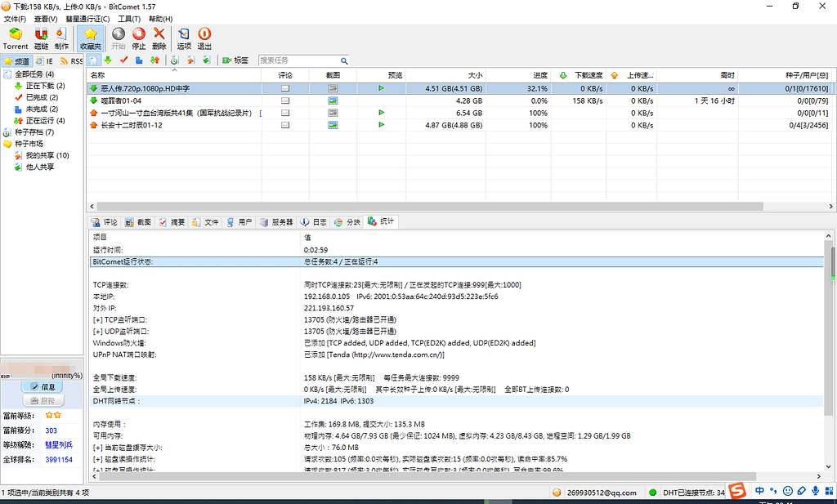This screenshot has height=504, width=837.
Task: Open snapshot icon for 噬罪者01-04 row
Action: [333, 100]
